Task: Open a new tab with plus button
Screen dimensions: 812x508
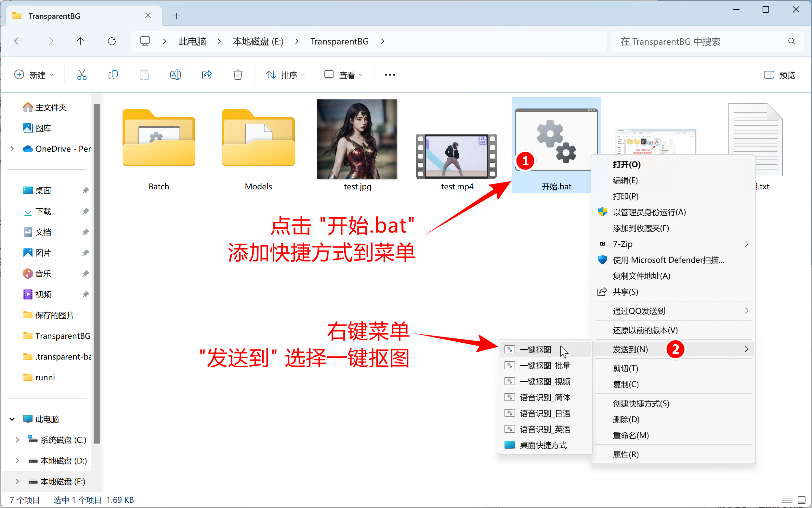Action: (x=177, y=16)
